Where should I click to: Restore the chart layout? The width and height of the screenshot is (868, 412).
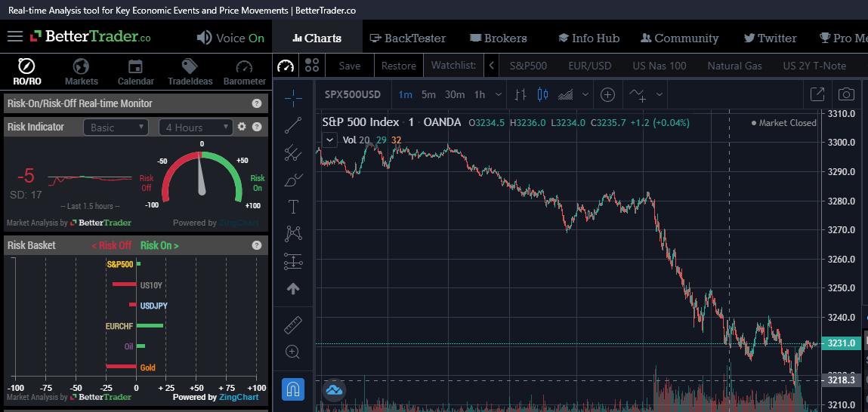399,66
